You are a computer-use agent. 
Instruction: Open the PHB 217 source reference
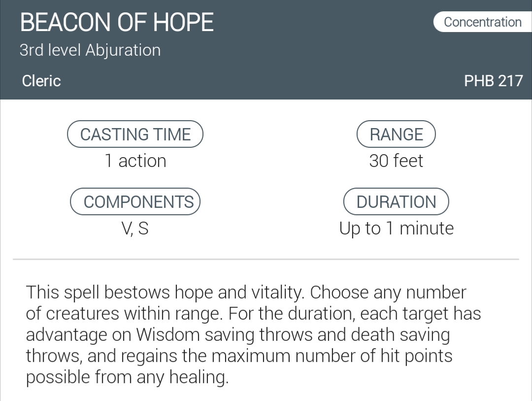click(493, 81)
